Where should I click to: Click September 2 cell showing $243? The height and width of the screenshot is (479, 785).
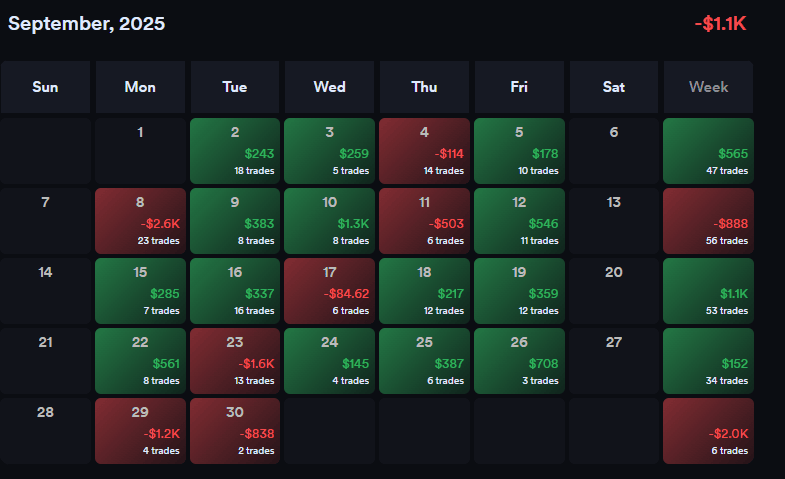[235, 151]
